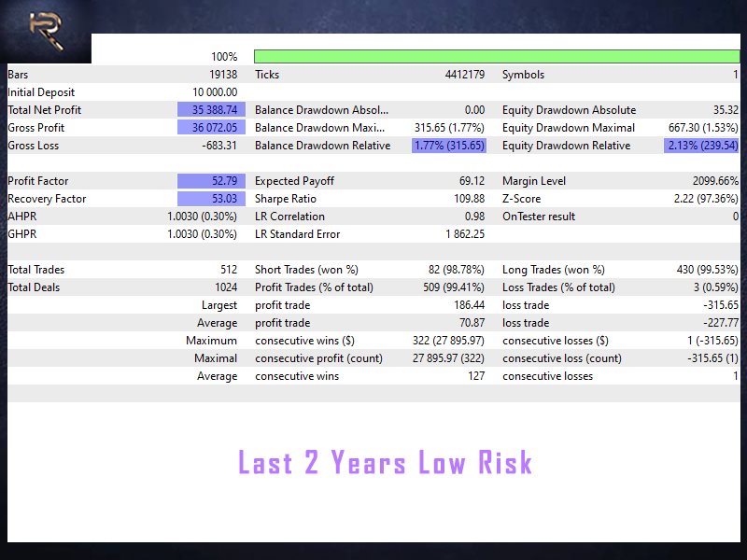Click the Sharpe Ratio value 109.88
Viewport: 747px width, 560px height.
click(x=470, y=198)
